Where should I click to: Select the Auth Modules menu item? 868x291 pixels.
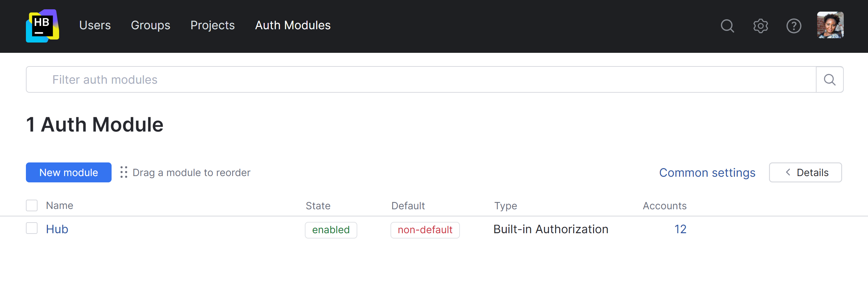coord(293,25)
